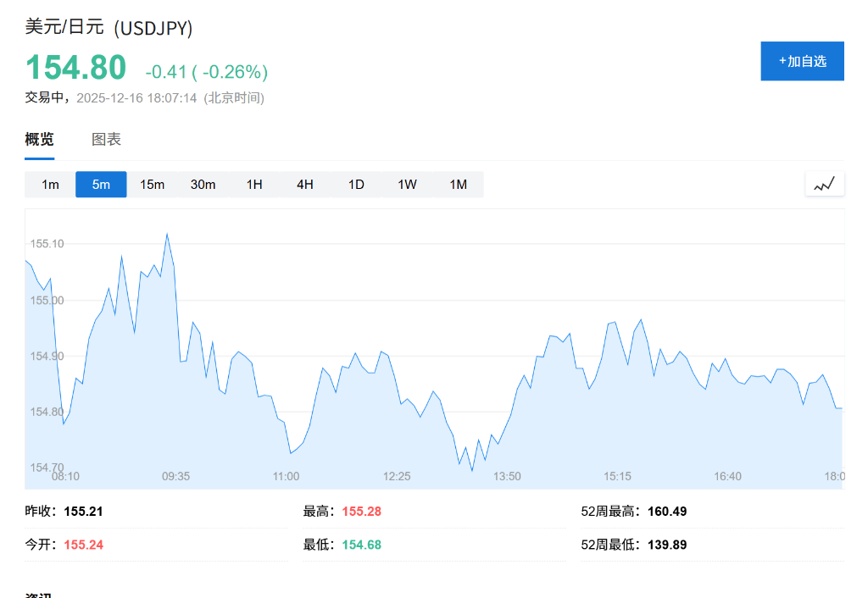The height and width of the screenshot is (598, 868).
Task: Click the 今开 value 155.24
Action: (84, 545)
